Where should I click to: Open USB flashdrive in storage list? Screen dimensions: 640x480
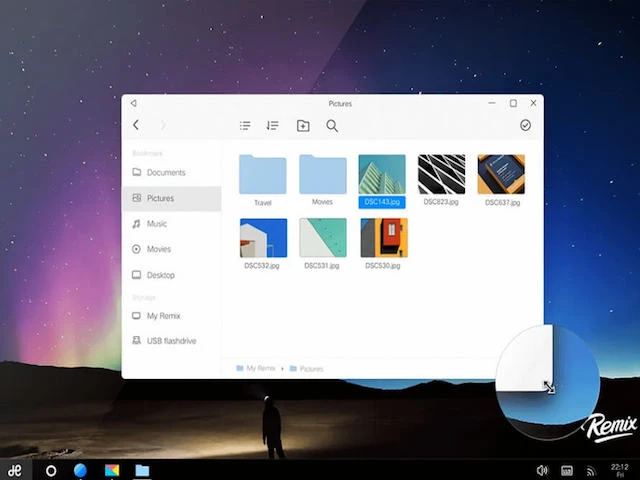(170, 341)
